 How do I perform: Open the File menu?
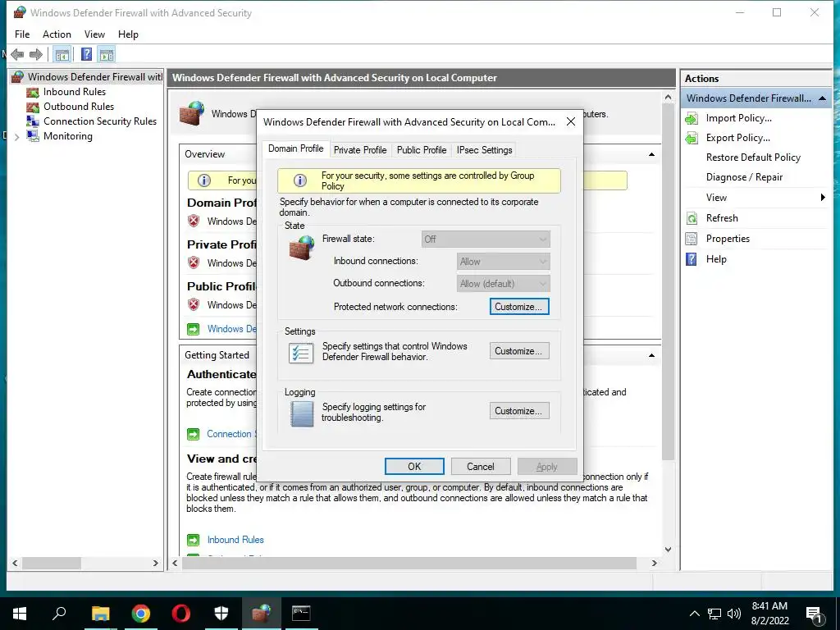(22, 34)
